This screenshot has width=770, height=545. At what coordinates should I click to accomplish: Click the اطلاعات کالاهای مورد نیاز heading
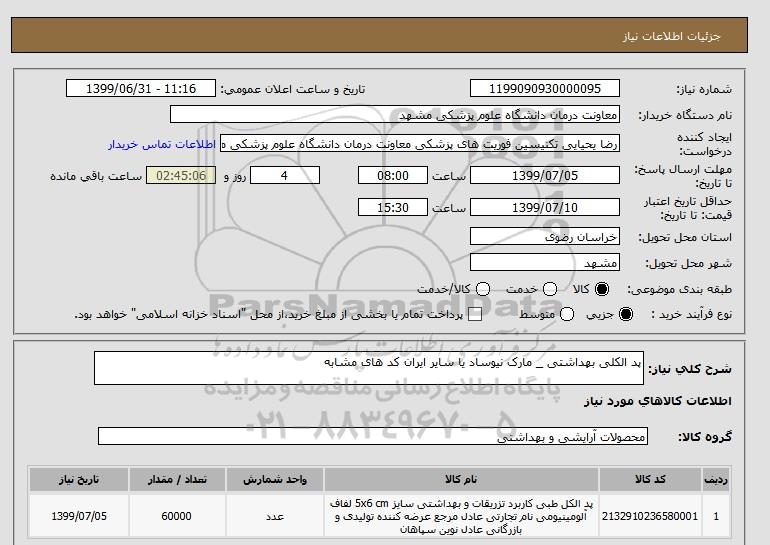[x=658, y=401]
